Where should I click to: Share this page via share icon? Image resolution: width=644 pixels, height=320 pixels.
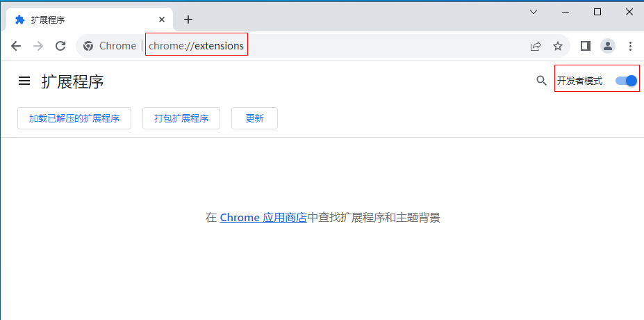[x=536, y=46]
